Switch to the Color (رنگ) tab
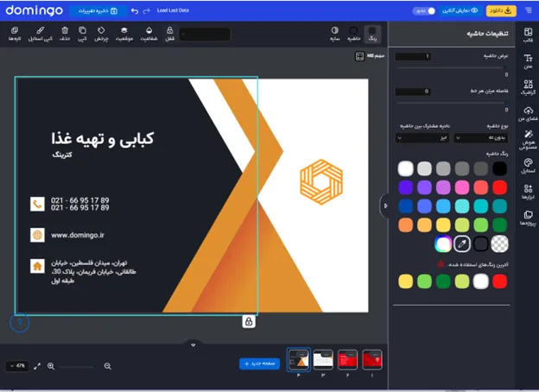Screen dimensions: 539x392 (372, 34)
